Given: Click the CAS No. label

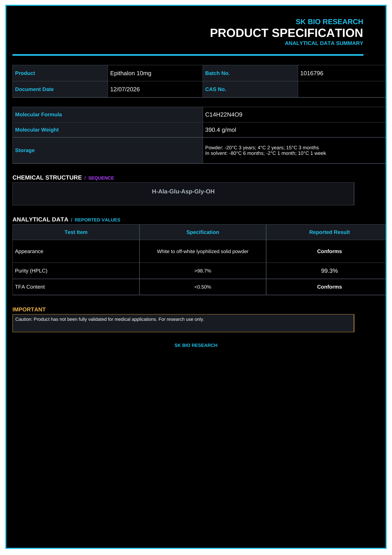Looking at the screenshot, I should click(216, 89).
